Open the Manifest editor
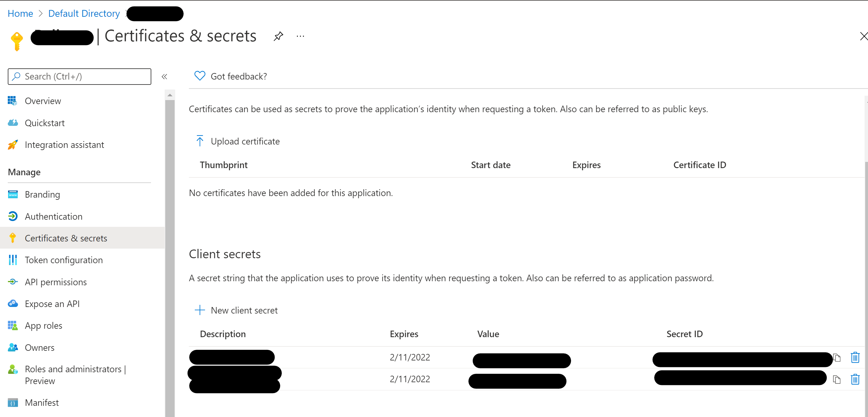The width and height of the screenshot is (868, 417). (x=41, y=402)
